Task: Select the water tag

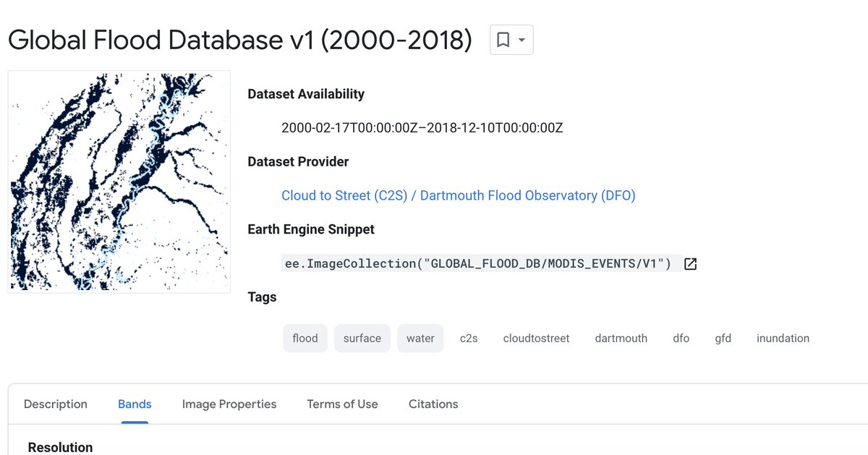Action: point(420,338)
